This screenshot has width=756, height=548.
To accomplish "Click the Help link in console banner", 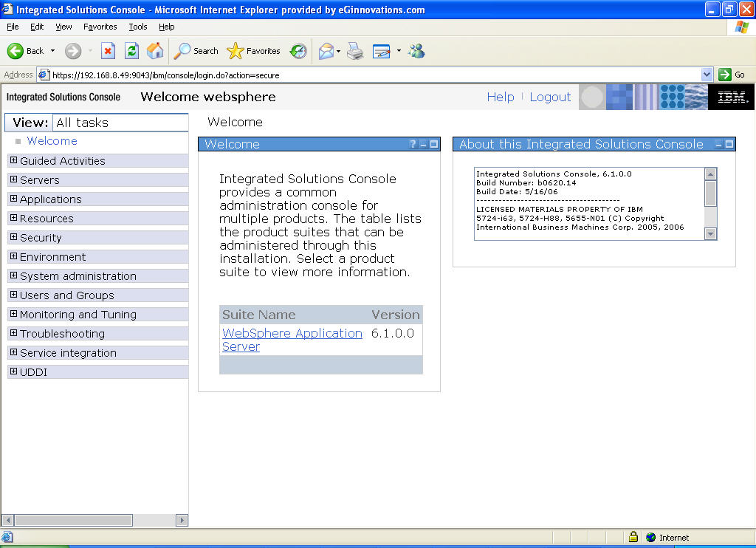I will pyautogui.click(x=501, y=97).
